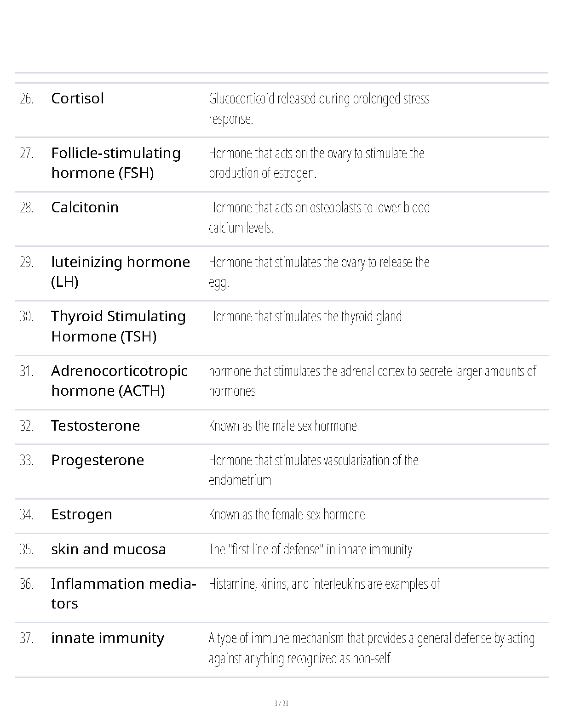The height and width of the screenshot is (728, 563).
Task: Click the skin and mucosa term
Action: (x=108, y=549)
